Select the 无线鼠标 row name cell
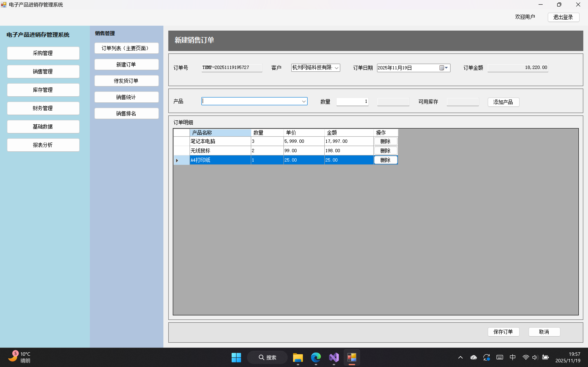Image resolution: width=588 pixels, height=367 pixels. [x=220, y=151]
